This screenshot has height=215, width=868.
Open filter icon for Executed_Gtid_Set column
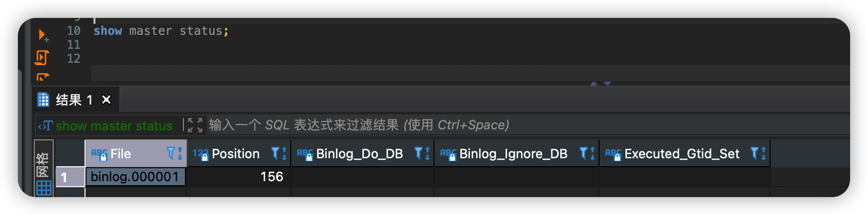(755, 153)
